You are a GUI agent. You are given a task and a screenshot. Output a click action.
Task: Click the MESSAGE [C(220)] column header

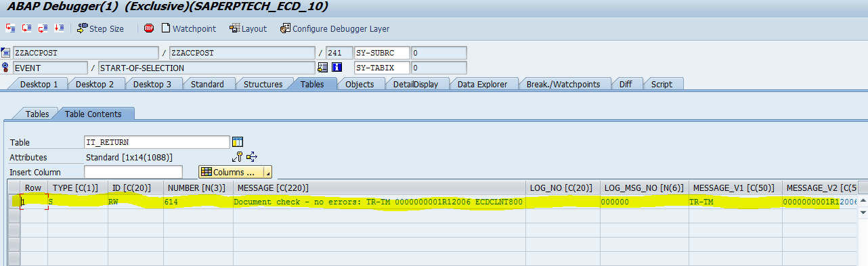378,187
